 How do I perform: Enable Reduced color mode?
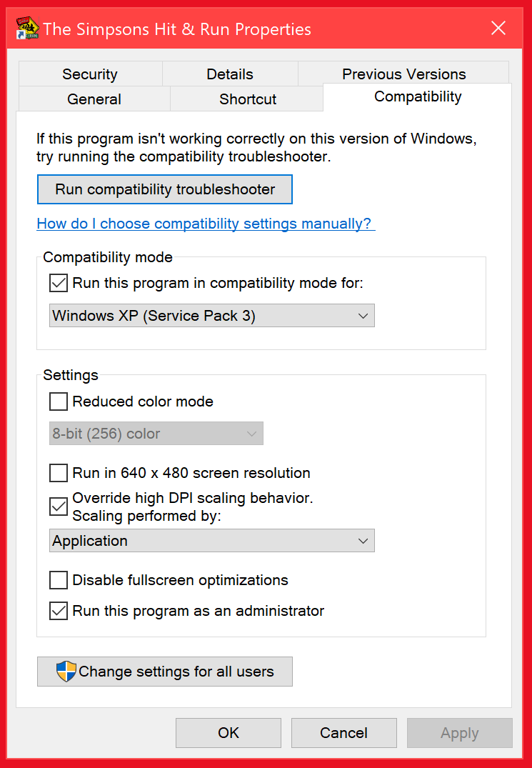(x=58, y=402)
